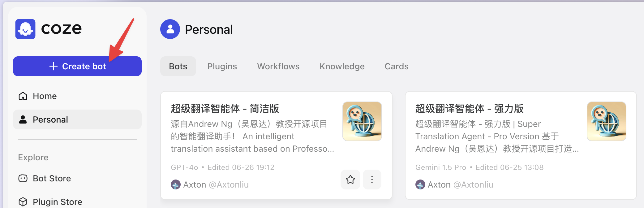This screenshot has width=644, height=208.
Task: Click @Axtonliu on 简洁版 card
Action: point(229,184)
